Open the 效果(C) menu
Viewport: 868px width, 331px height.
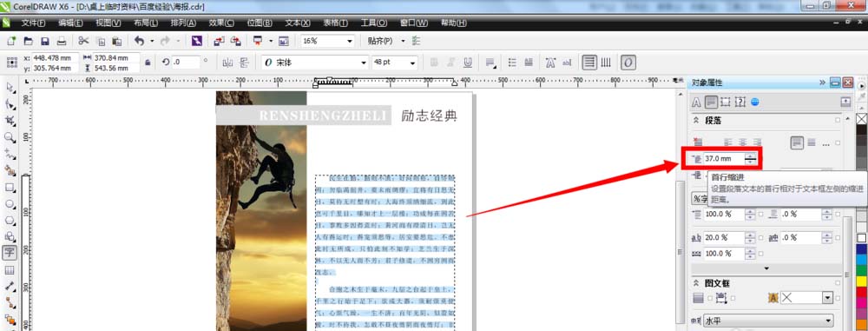click(221, 23)
